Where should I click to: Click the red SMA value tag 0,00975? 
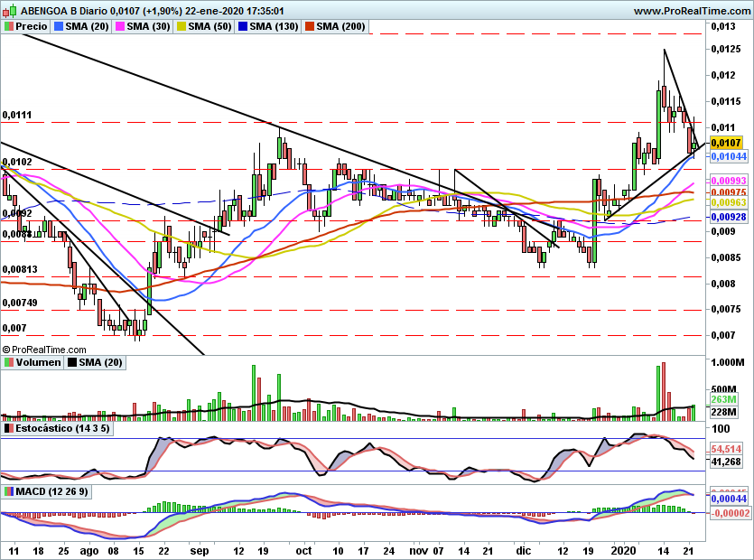click(729, 192)
